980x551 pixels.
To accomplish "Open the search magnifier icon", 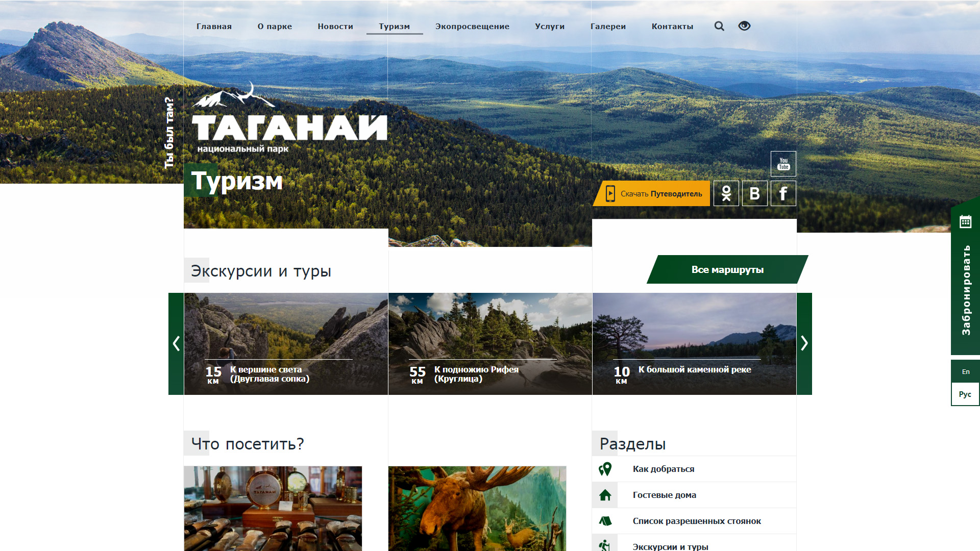I will [x=719, y=26].
